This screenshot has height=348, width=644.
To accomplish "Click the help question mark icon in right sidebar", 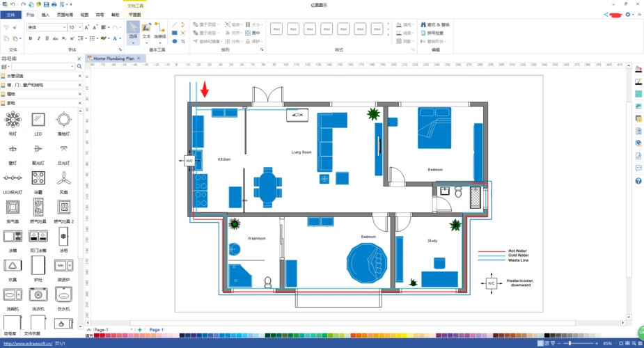I will [x=638, y=181].
